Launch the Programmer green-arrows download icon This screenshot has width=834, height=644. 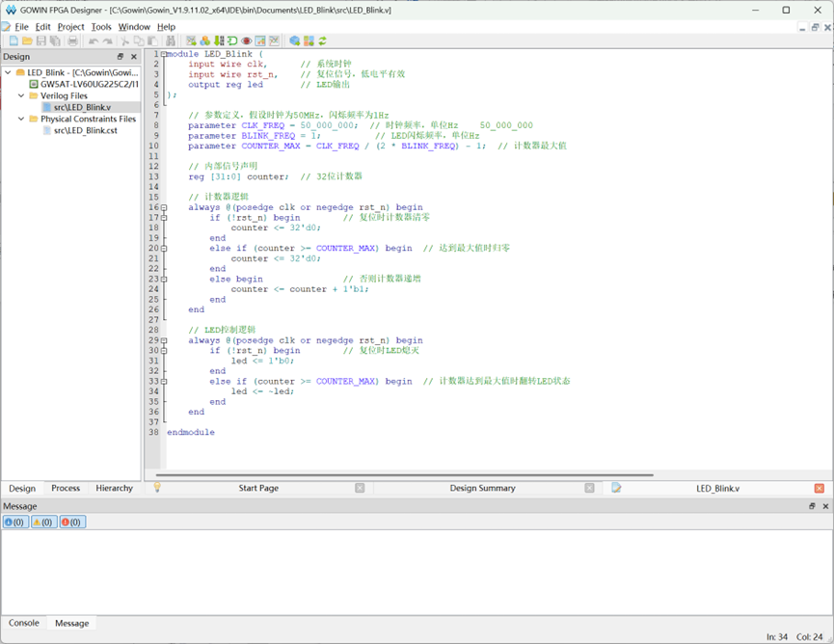tap(219, 40)
